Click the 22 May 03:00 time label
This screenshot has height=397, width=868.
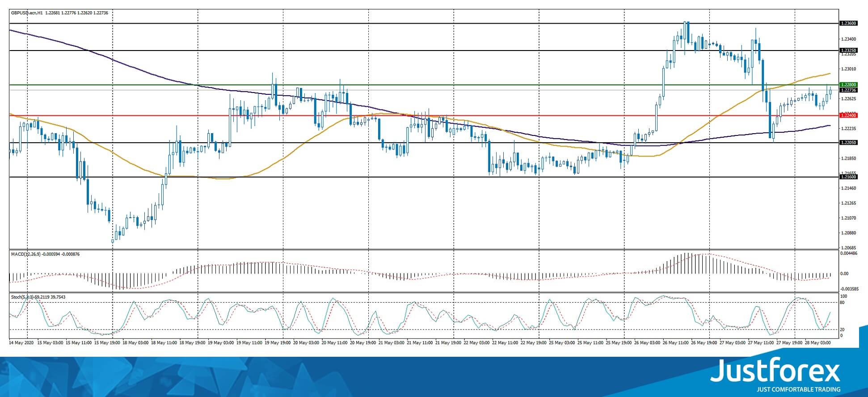[477, 342]
